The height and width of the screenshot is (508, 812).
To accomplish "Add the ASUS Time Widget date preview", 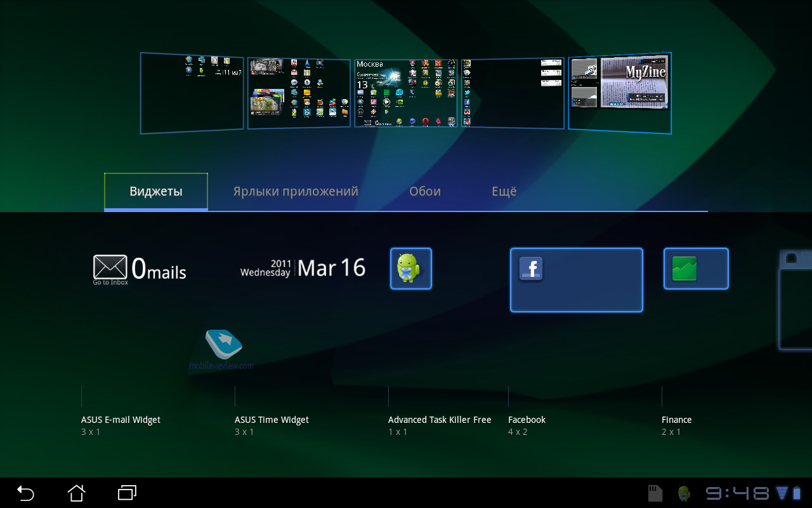I will [x=303, y=268].
